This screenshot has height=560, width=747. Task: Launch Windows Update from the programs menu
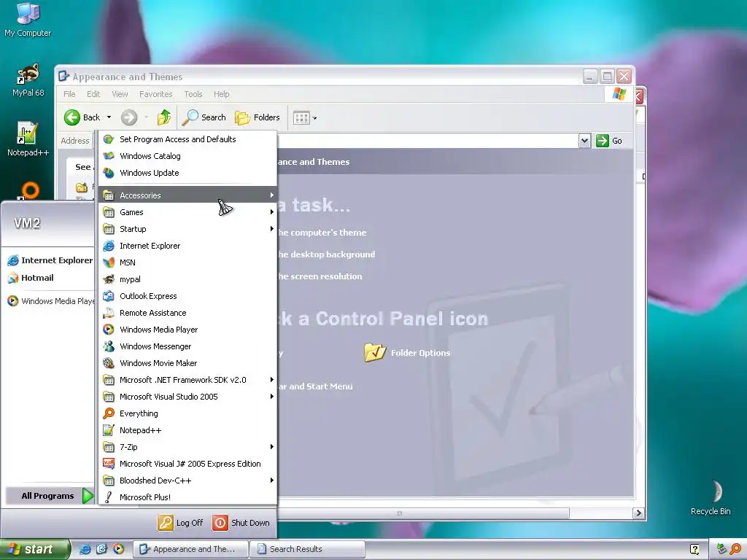click(187, 173)
